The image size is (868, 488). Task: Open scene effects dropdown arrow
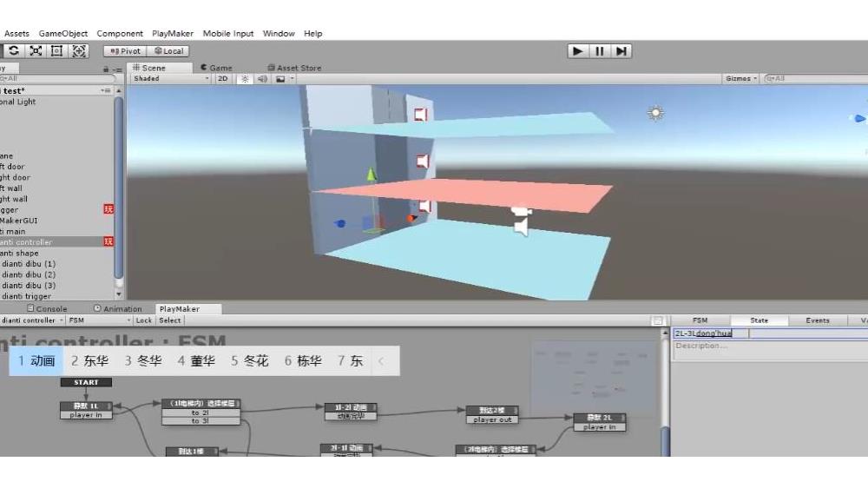(x=293, y=79)
